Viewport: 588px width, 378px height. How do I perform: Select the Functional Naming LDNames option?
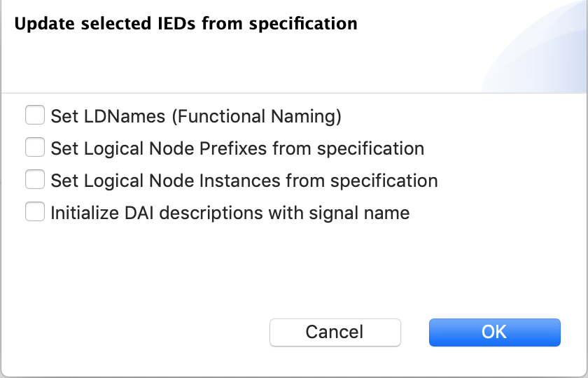(35, 115)
